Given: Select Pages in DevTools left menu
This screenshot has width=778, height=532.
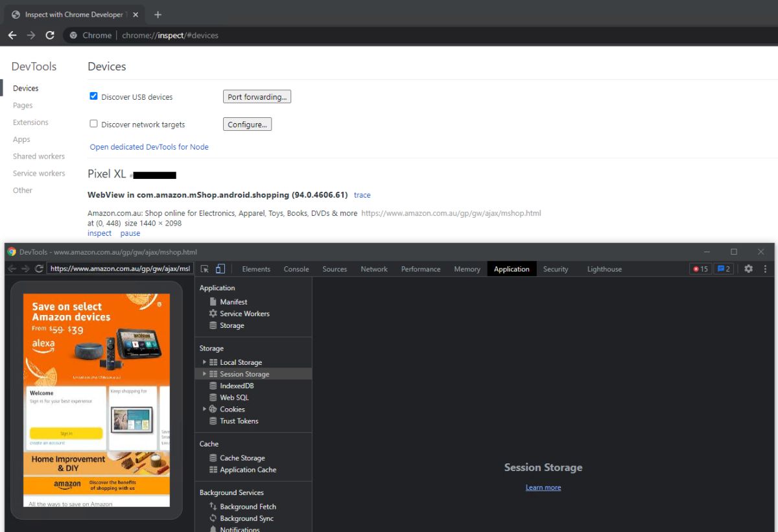Looking at the screenshot, I should 23,105.
